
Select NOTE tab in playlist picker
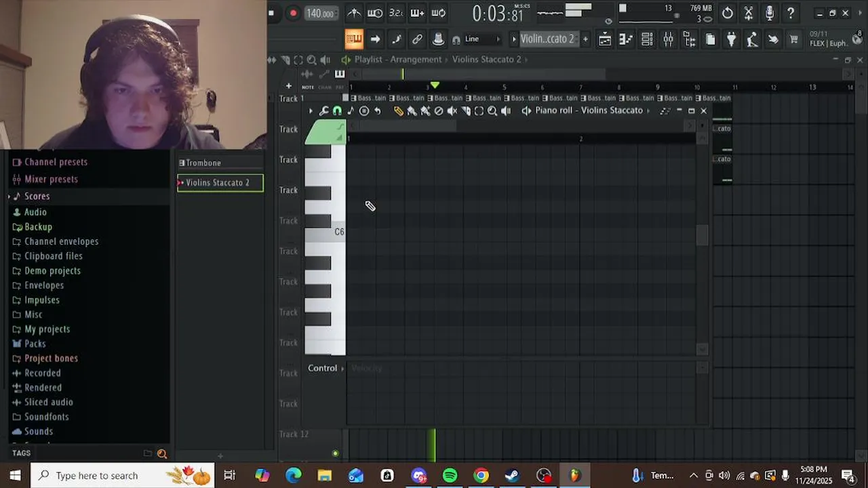pyautogui.click(x=308, y=87)
